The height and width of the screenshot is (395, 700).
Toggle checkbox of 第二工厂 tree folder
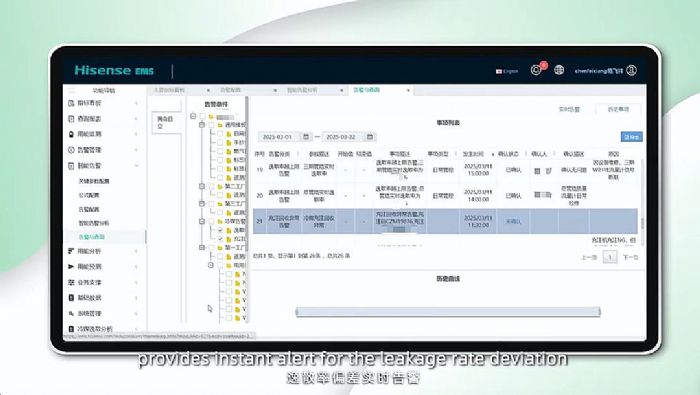[x=212, y=186]
